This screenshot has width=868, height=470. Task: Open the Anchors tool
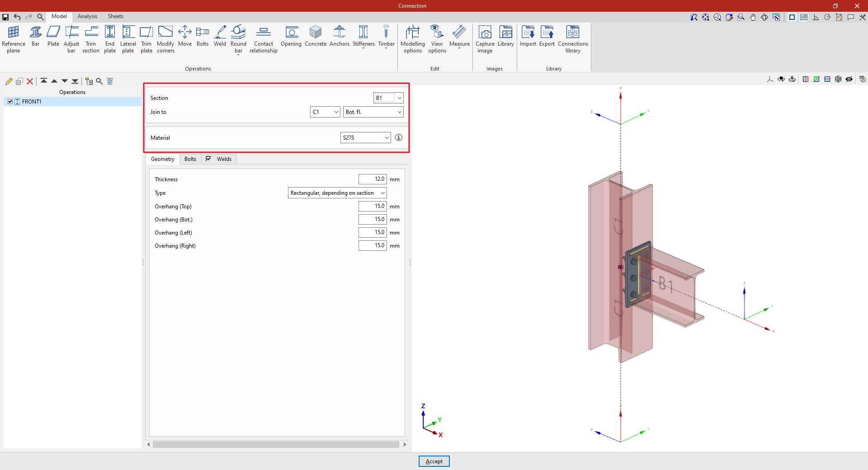coord(340,36)
